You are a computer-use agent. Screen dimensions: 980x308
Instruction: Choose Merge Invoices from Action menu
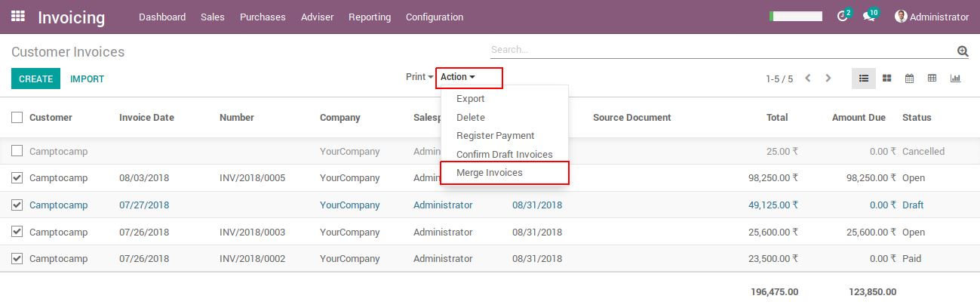(x=489, y=173)
